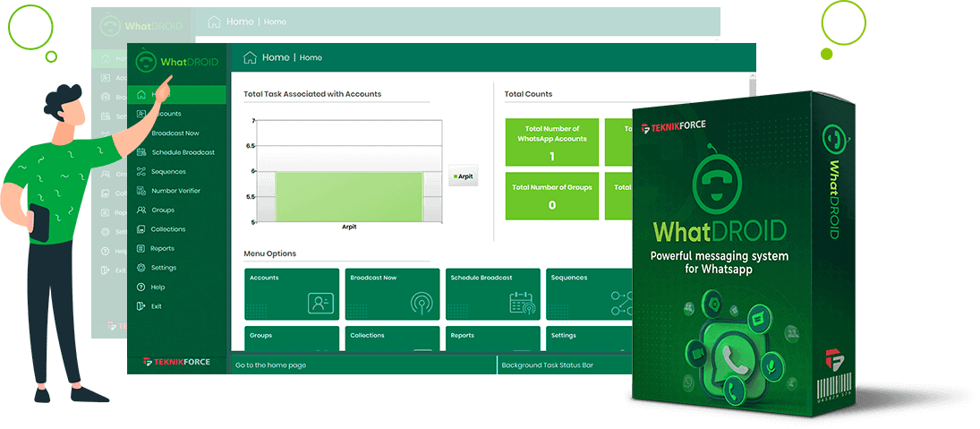
Task: Click the Total Number of Groups card
Action: [551, 196]
